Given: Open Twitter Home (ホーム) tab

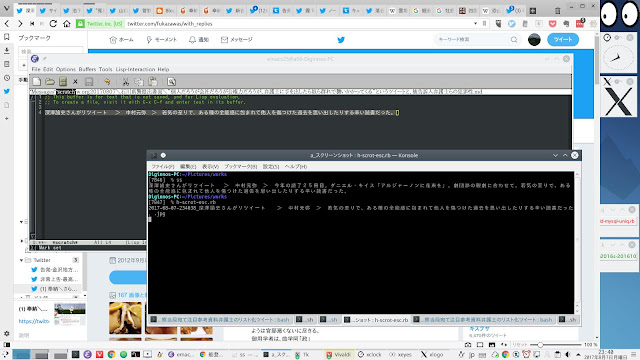Looking at the screenshot, I should tap(122, 40).
